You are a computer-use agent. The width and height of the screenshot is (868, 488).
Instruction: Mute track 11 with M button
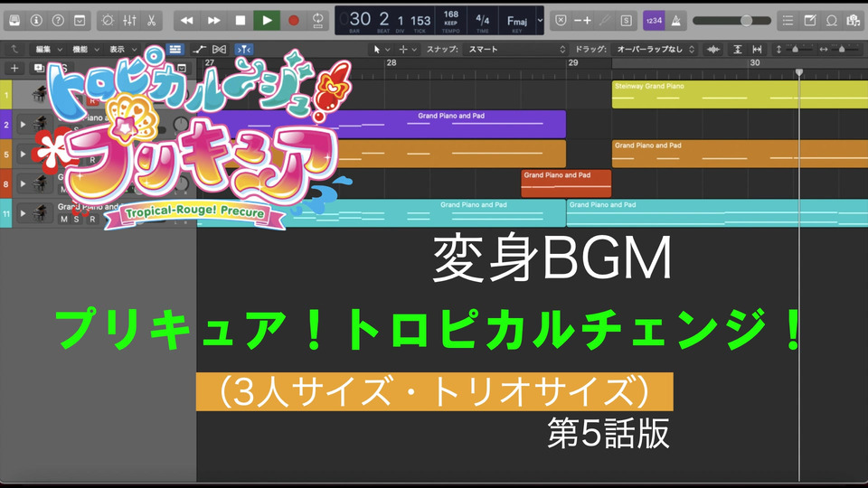tap(63, 219)
